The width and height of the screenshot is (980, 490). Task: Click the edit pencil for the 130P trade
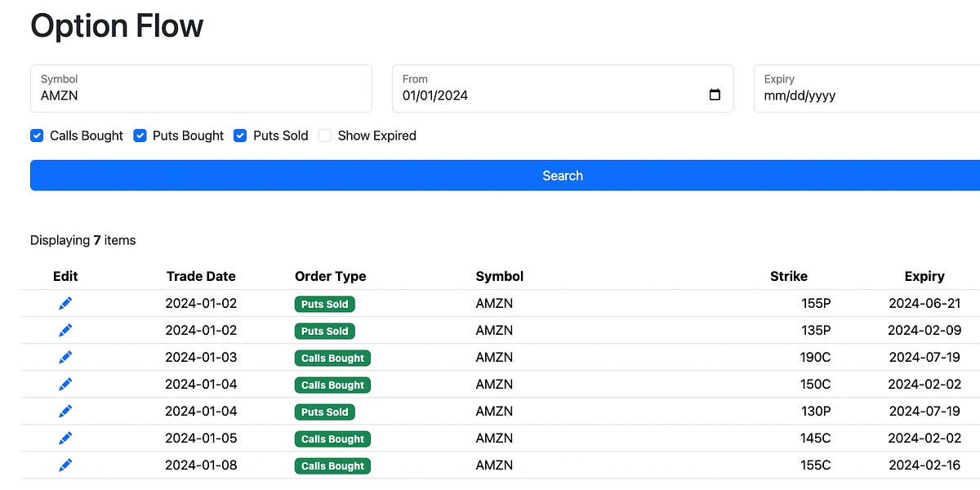[65, 411]
